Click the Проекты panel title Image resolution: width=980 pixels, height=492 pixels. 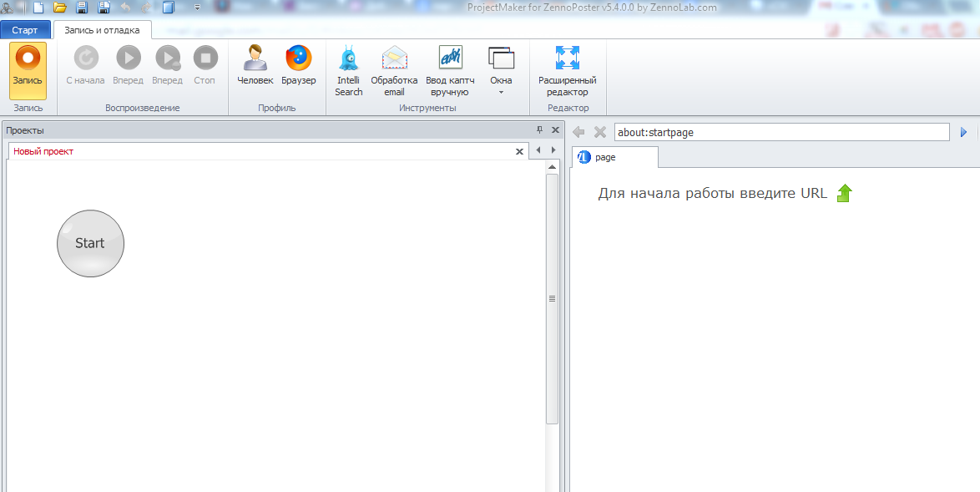[x=25, y=130]
